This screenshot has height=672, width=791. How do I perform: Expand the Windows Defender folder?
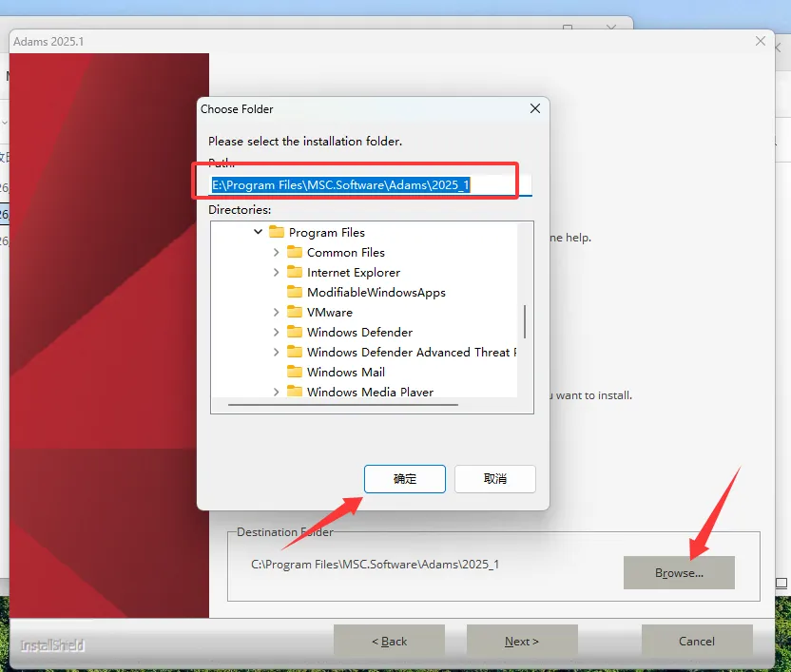click(x=276, y=332)
